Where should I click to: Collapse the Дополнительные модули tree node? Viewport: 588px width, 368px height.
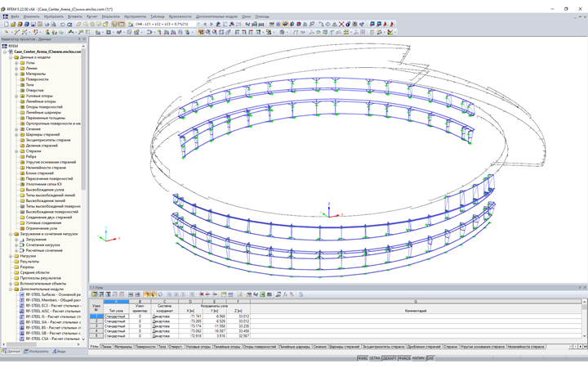(11, 289)
